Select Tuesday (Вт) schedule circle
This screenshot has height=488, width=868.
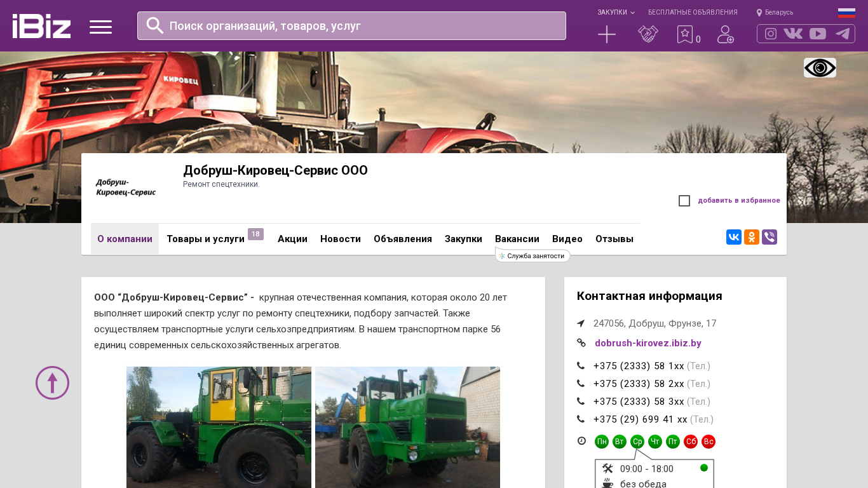(620, 442)
